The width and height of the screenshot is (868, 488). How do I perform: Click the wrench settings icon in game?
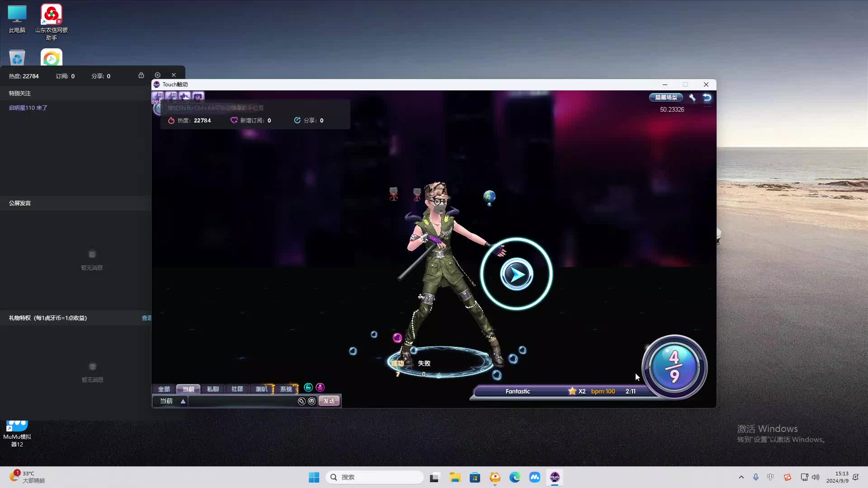coord(692,97)
